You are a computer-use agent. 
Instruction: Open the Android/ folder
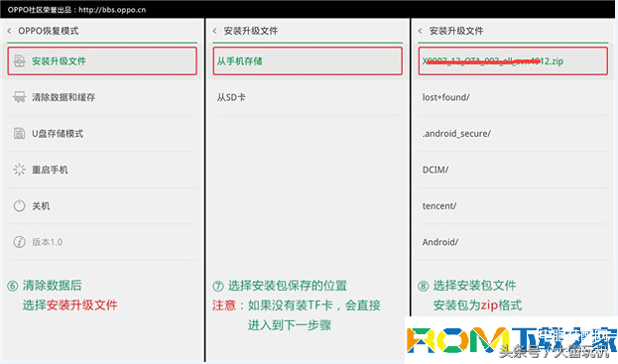coord(513,242)
